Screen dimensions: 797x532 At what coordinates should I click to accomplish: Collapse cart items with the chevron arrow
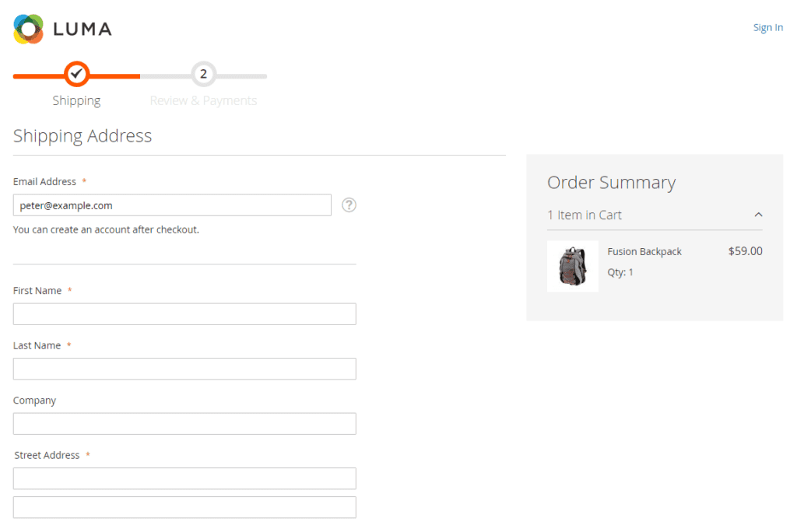(x=758, y=215)
